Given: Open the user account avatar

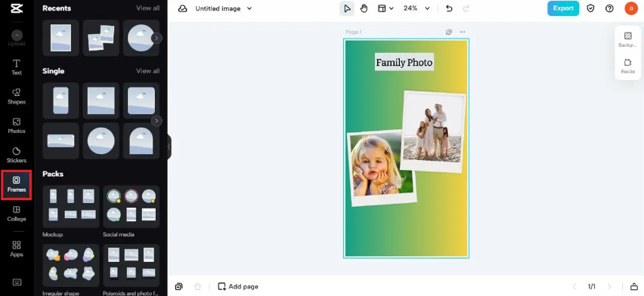Looking at the screenshot, I should 631,8.
